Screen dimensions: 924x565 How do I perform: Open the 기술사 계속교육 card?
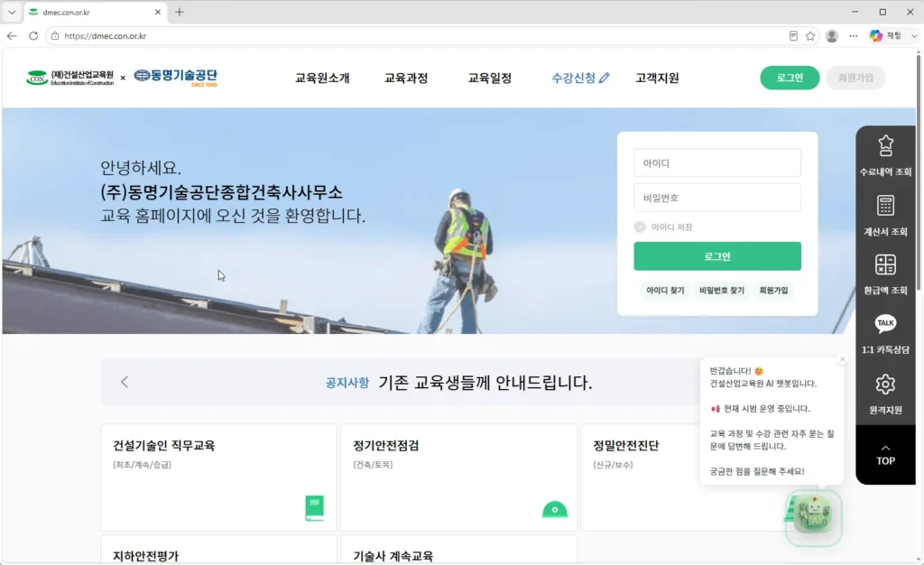458,549
